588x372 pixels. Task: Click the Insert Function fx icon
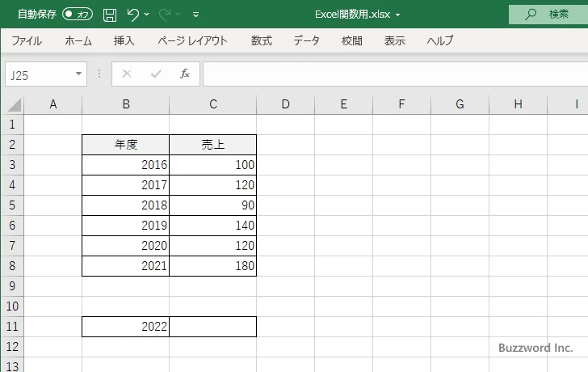pyautogui.click(x=184, y=74)
